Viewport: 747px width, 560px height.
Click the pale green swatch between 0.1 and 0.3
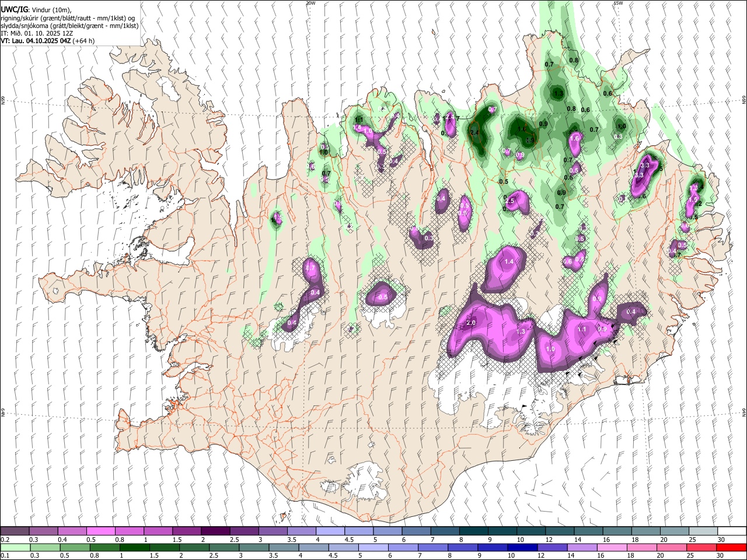click(x=15, y=547)
